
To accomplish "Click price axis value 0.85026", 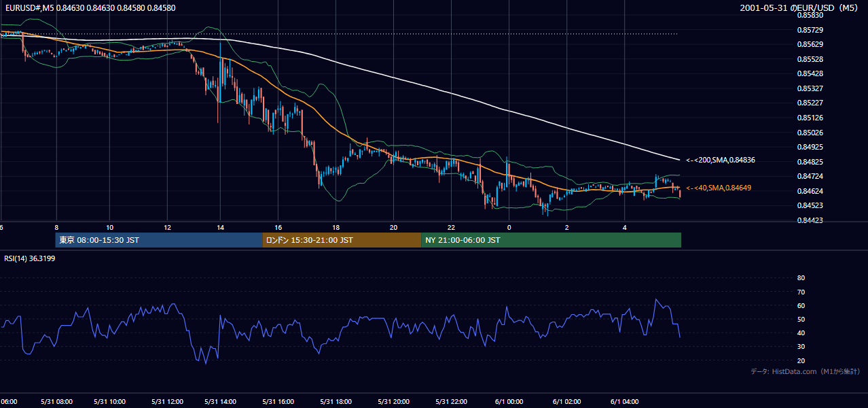I will click(810, 133).
